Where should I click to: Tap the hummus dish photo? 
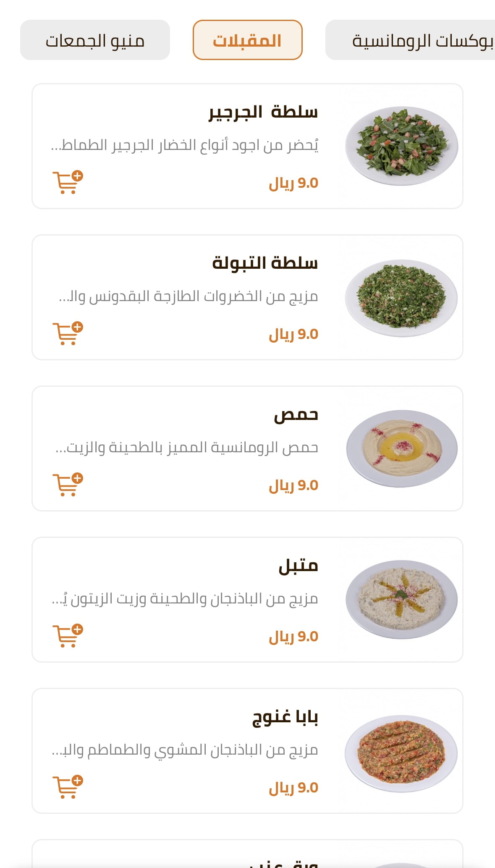(x=401, y=448)
